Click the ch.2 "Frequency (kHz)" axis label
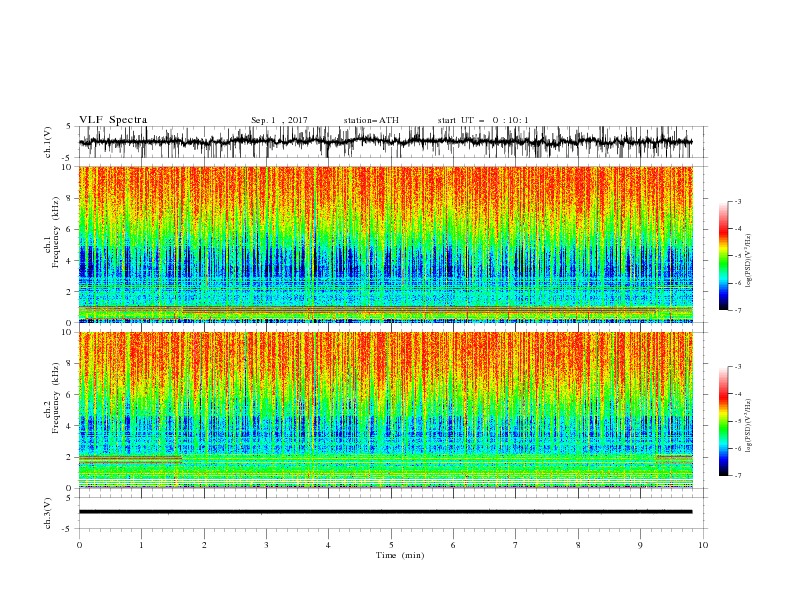The width and height of the screenshot is (792, 612). (55, 397)
